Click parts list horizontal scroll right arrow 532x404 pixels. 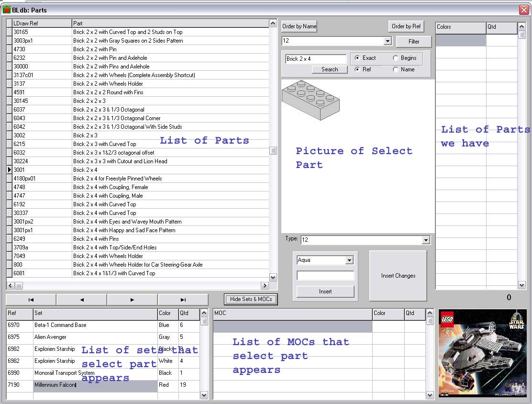tap(265, 285)
